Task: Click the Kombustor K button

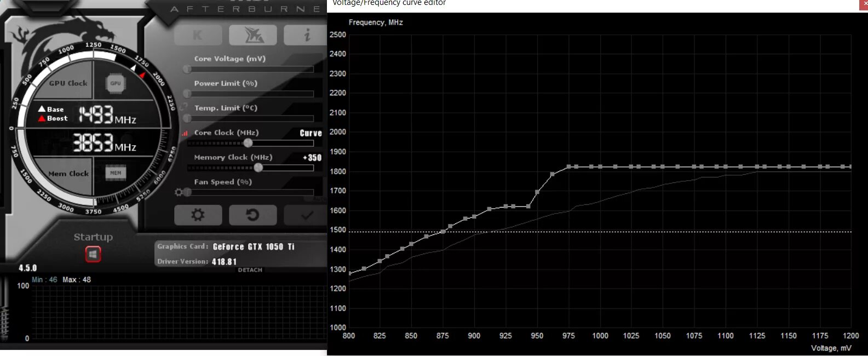Action: (x=198, y=36)
